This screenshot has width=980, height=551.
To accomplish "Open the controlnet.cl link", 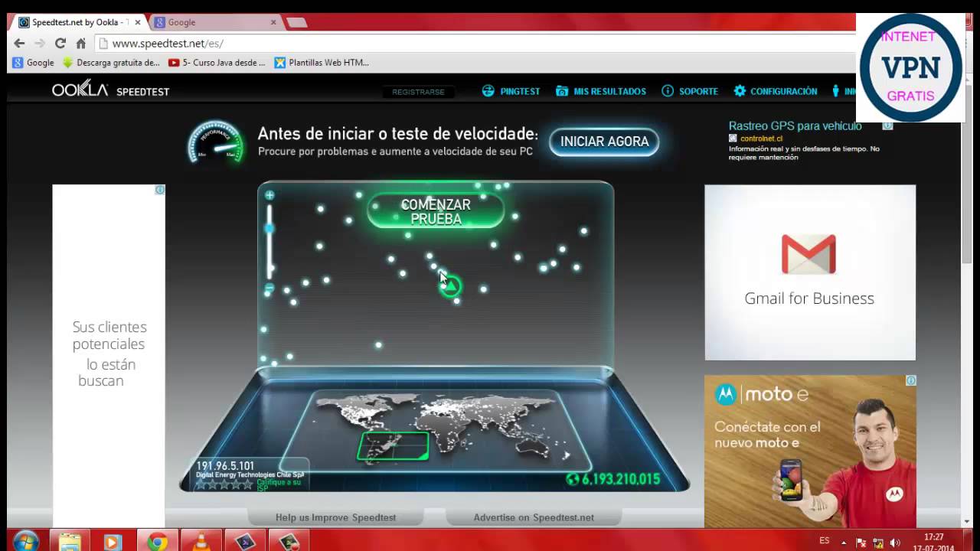I will coord(761,139).
